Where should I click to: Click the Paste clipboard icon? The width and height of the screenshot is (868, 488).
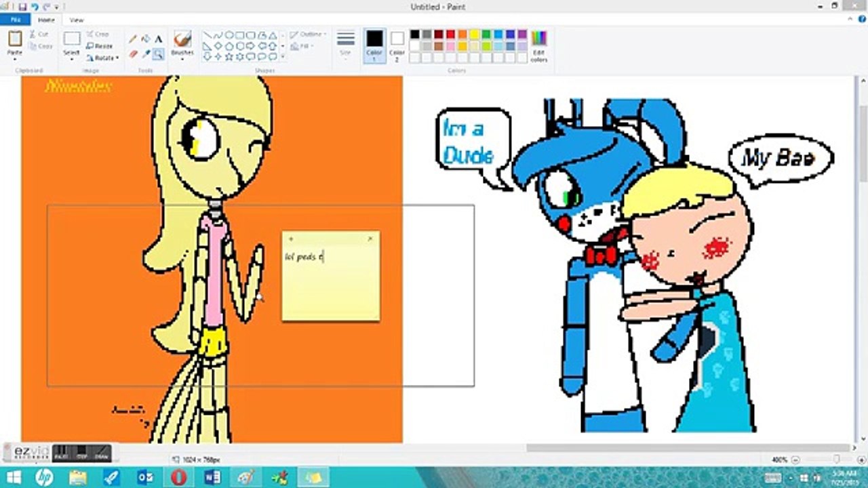(x=15, y=38)
